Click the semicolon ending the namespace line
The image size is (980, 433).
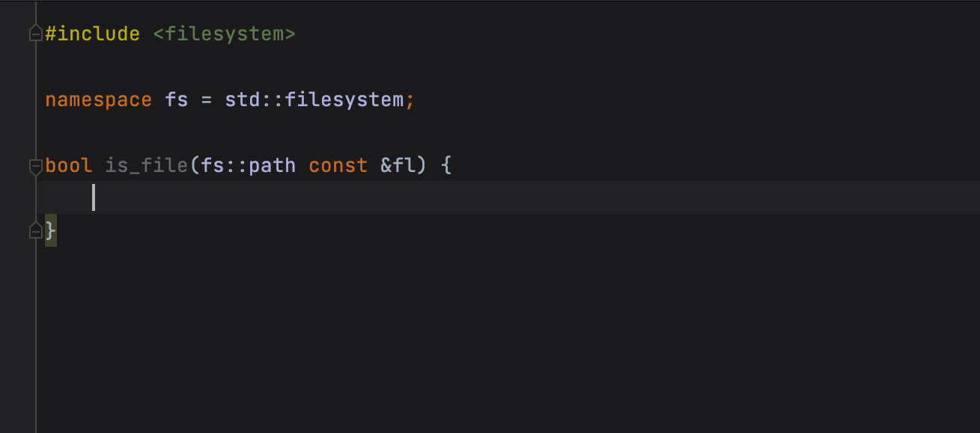pos(410,99)
